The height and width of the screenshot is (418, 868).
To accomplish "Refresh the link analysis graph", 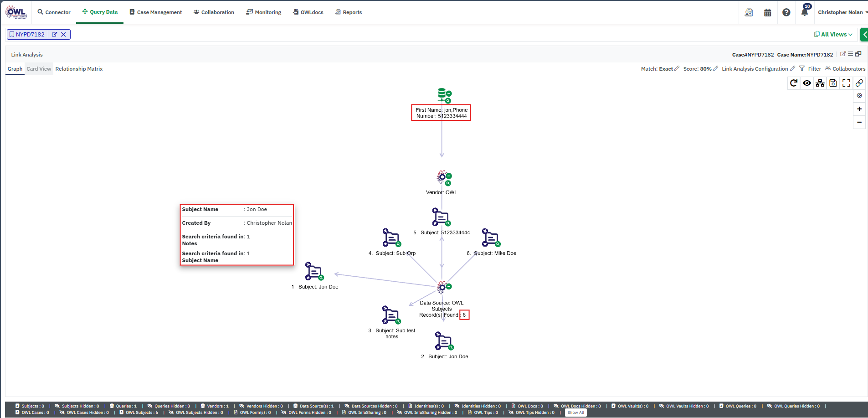I will click(x=794, y=83).
